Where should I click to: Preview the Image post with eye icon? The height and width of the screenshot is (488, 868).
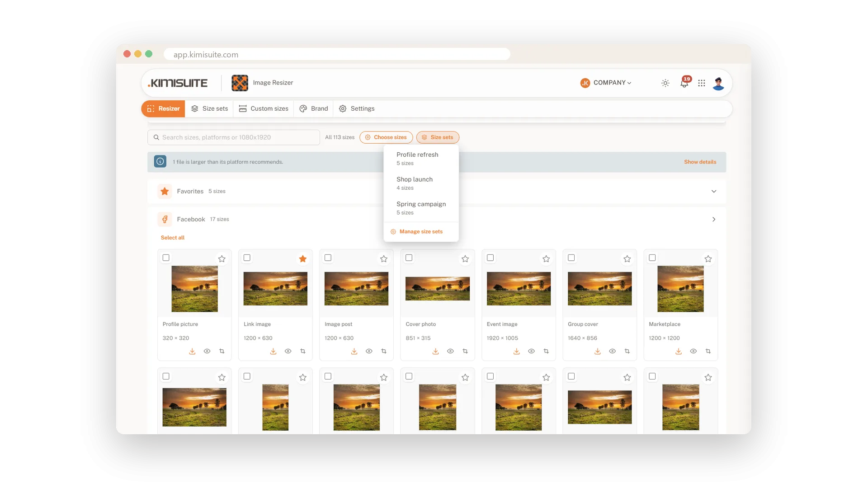pos(369,351)
